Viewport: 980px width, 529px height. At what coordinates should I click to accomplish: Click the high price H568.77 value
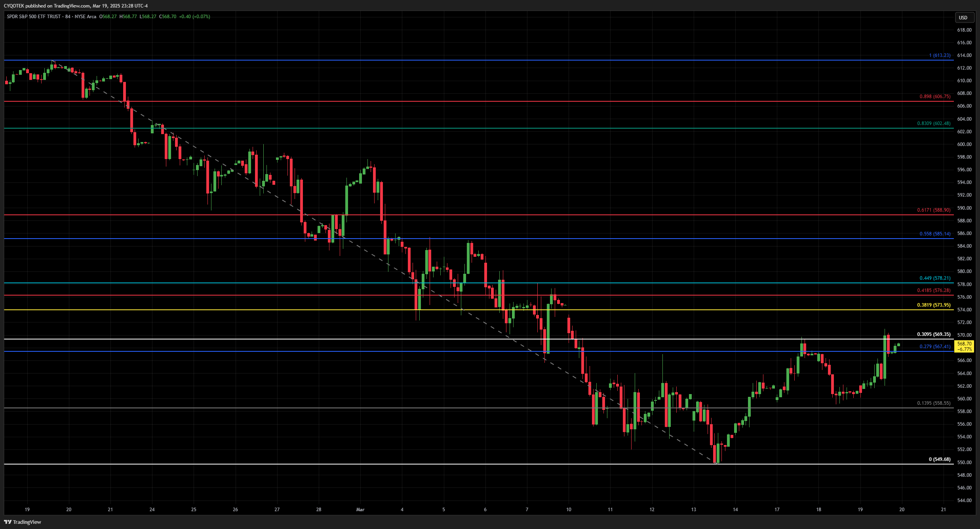128,17
